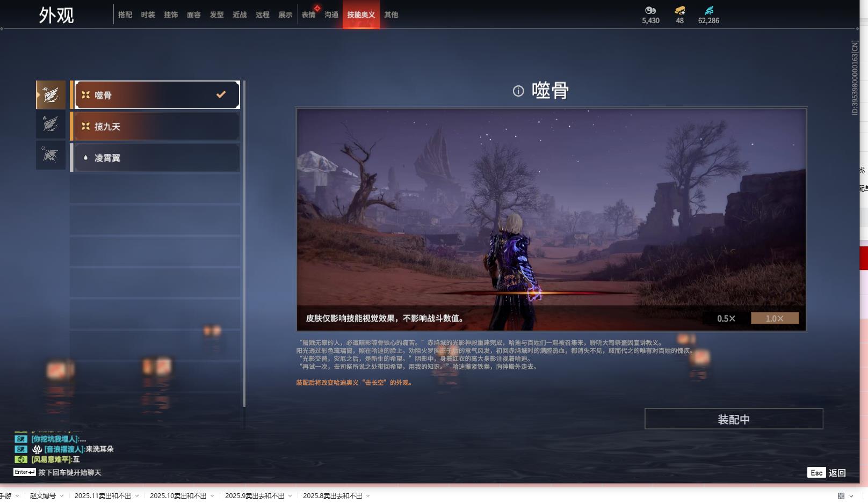The height and width of the screenshot is (504, 868).
Task: Click the 外观 page title
Action: (56, 15)
